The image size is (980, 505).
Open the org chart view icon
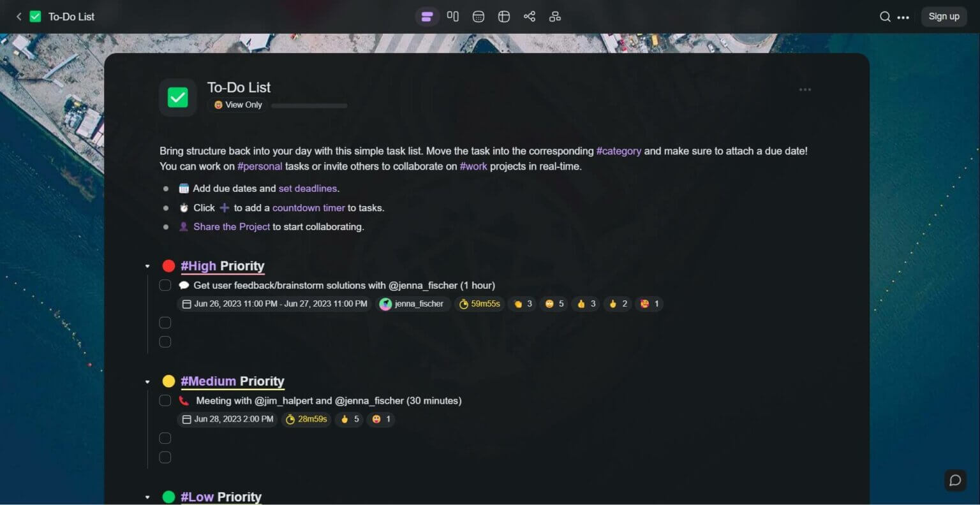[x=555, y=17]
